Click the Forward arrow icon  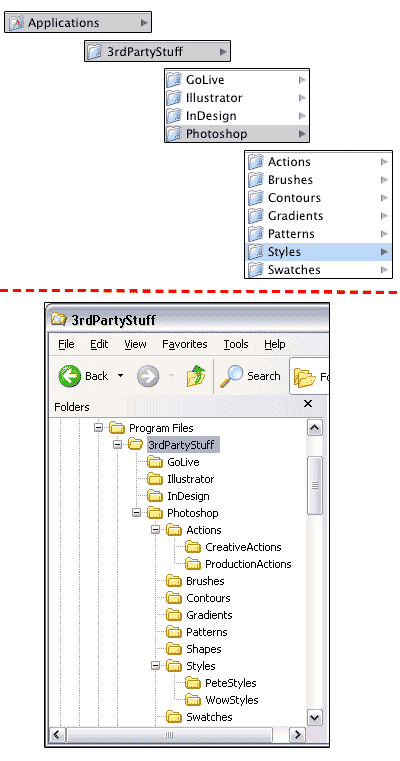pyautogui.click(x=148, y=376)
